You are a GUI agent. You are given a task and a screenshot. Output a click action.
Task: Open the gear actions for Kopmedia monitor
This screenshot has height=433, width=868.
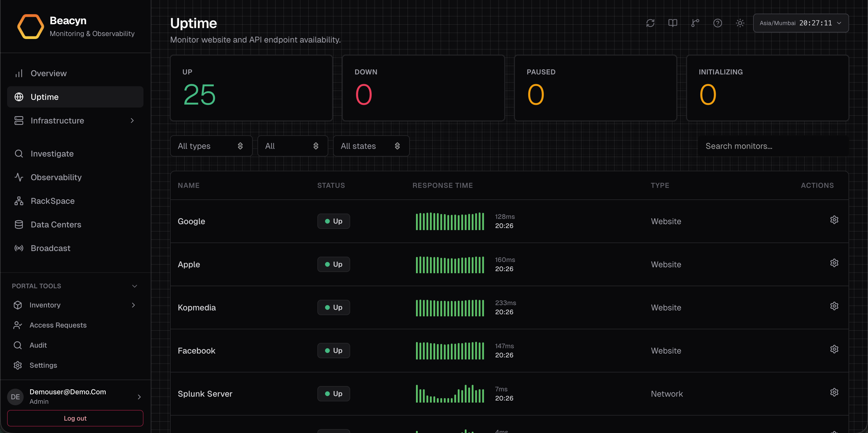(x=834, y=306)
